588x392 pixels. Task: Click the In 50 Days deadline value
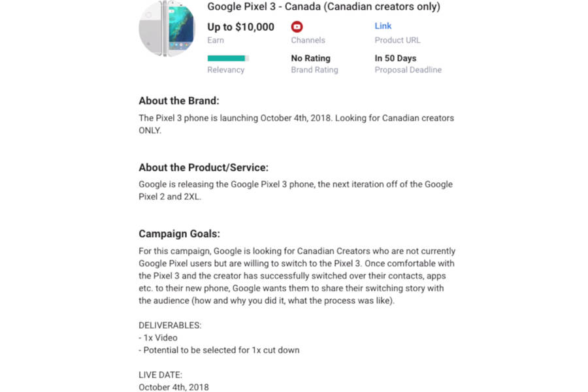pos(395,58)
